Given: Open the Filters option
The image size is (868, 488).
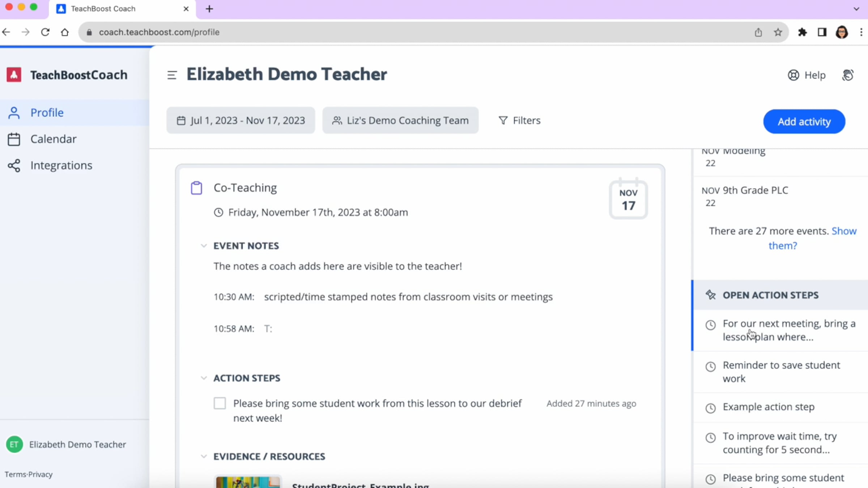Looking at the screenshot, I should [519, 120].
